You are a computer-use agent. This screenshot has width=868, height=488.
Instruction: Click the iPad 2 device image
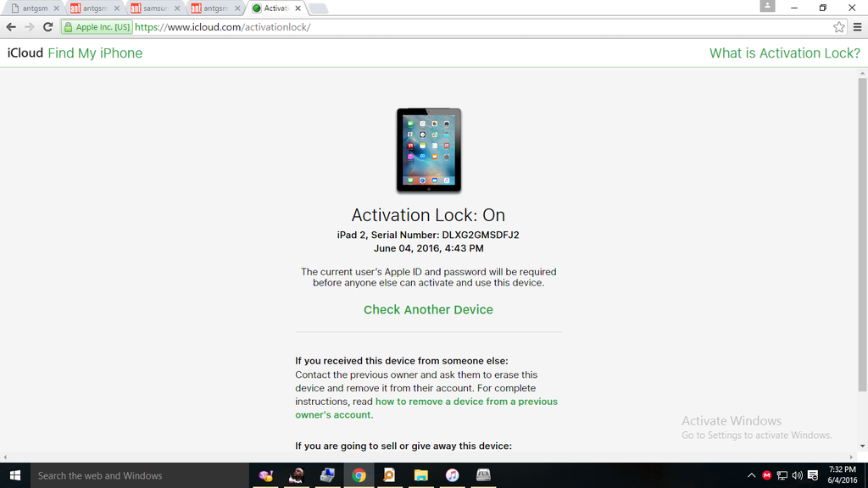point(429,150)
